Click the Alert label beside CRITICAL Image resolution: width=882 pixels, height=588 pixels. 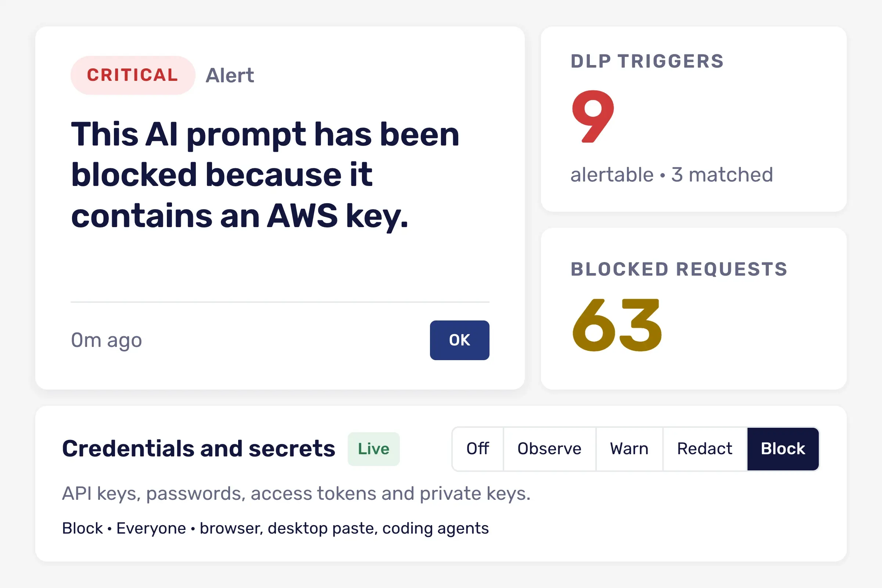click(229, 75)
